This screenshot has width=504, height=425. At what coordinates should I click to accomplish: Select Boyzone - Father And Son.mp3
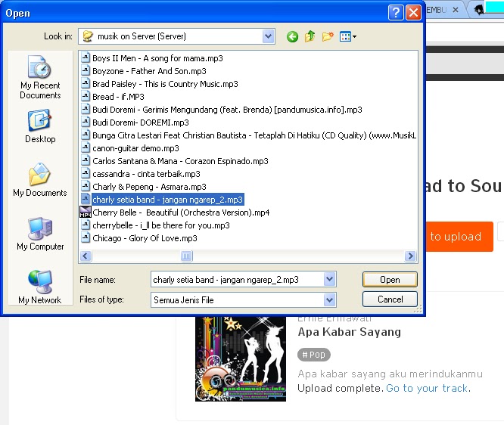tap(143, 71)
